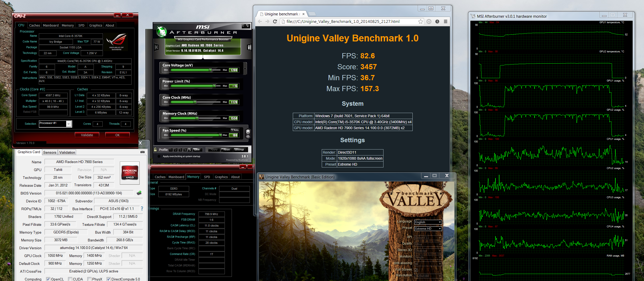The height and width of the screenshot is (281, 644).
Task: Open the Preset dropdown showing Extreme HD
Action: click(428, 229)
